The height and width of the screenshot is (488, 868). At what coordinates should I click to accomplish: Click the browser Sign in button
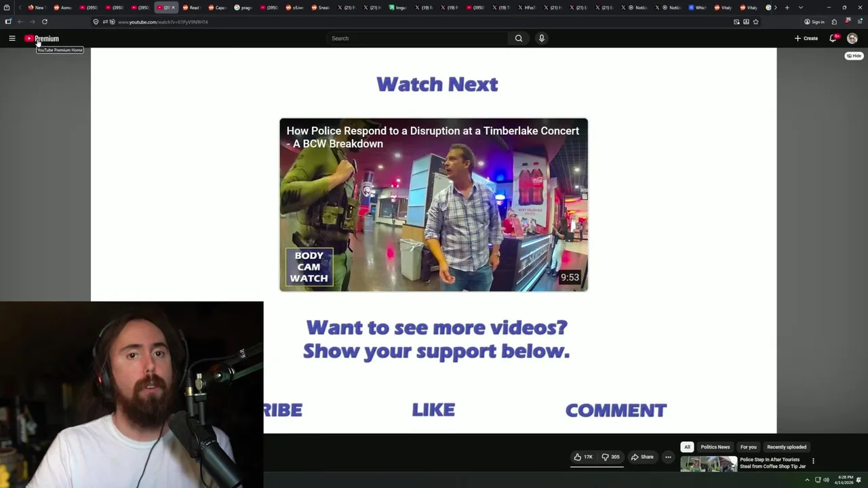814,22
